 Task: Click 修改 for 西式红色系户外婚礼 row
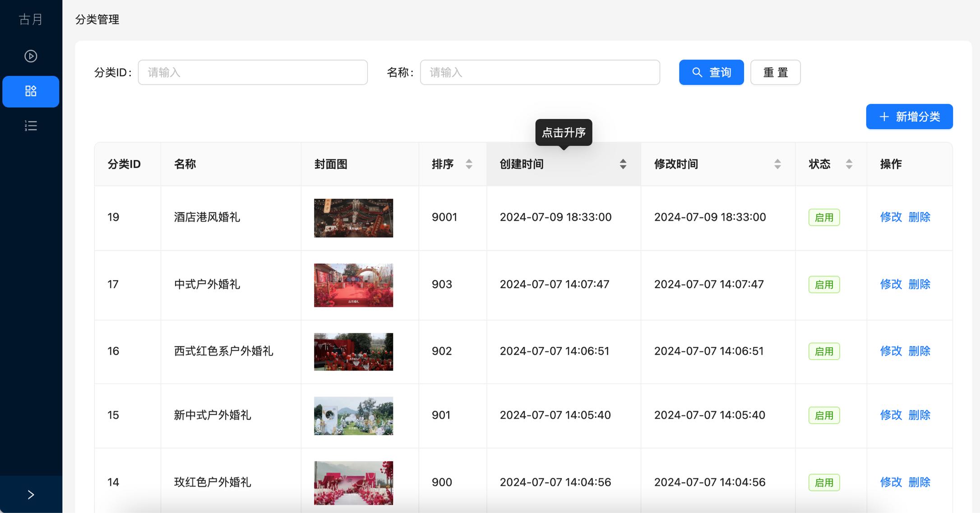pyautogui.click(x=891, y=351)
